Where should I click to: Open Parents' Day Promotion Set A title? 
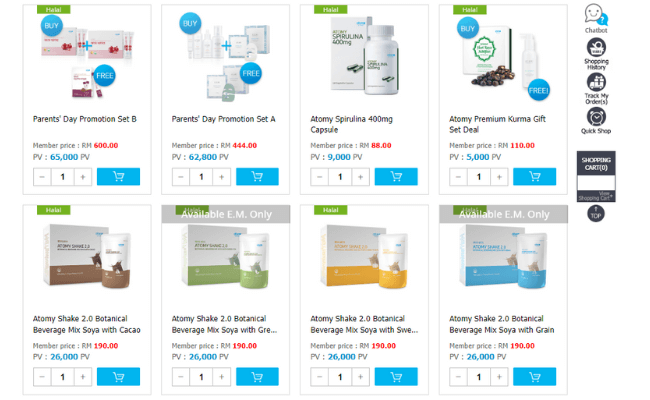[x=223, y=119]
